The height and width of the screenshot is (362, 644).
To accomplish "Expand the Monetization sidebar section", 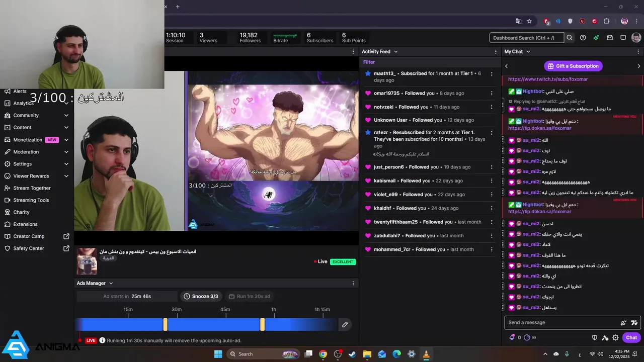I will (x=66, y=140).
